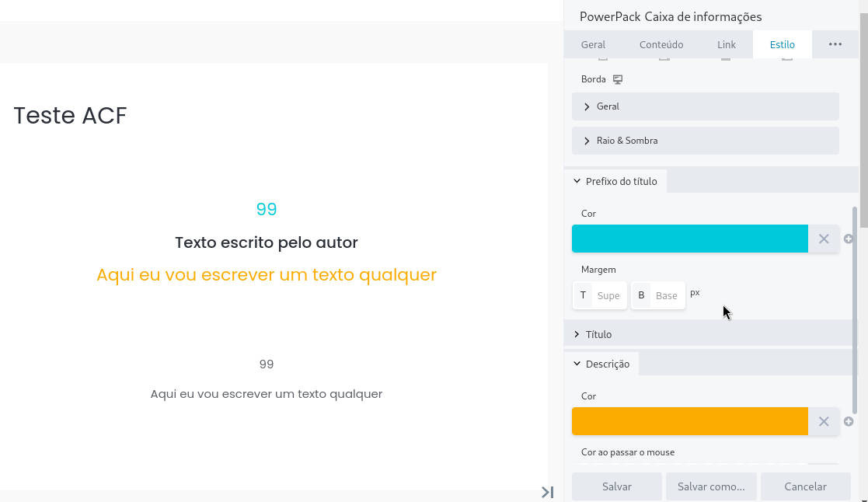The width and height of the screenshot is (868, 502).
Task: Collapse the settings panel with arrow icon
Action: pyautogui.click(x=547, y=492)
